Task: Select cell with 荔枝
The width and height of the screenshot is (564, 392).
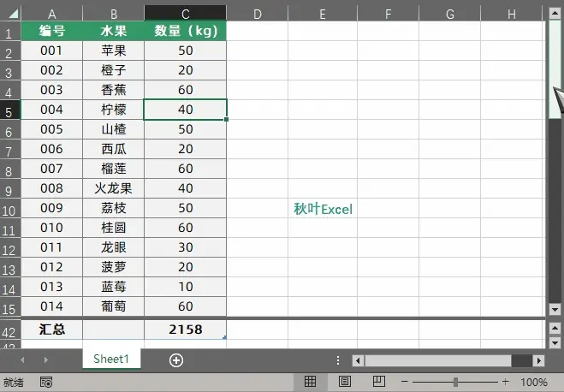Action: tap(113, 208)
